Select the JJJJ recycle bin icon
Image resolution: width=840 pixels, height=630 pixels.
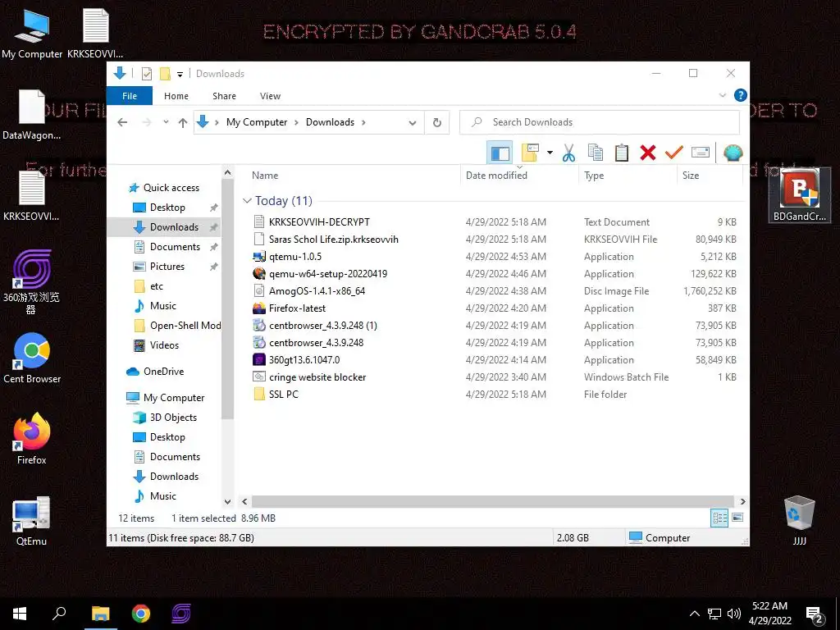pos(799,521)
